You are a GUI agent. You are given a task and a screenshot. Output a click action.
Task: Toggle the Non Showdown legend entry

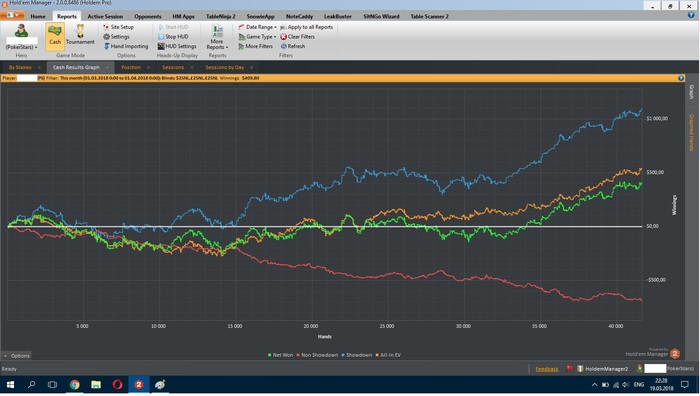(x=317, y=355)
